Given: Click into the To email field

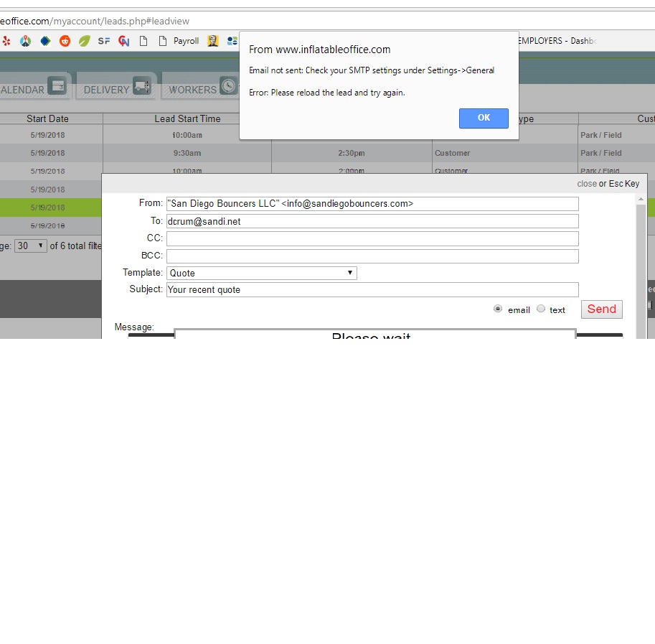Looking at the screenshot, I should pos(372,221).
